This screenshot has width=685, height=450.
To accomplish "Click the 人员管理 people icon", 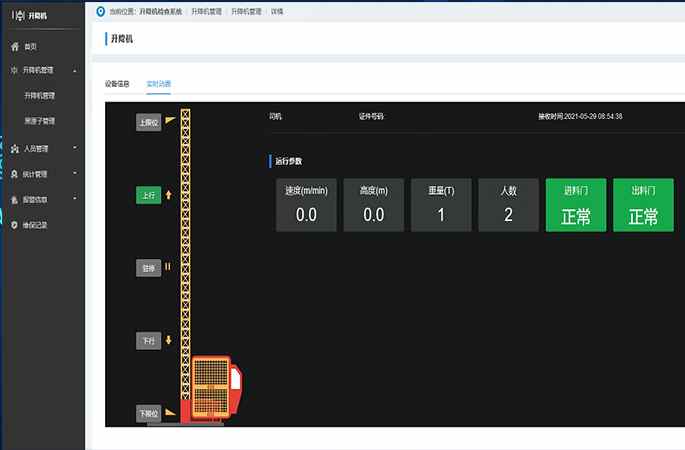I will [14, 149].
